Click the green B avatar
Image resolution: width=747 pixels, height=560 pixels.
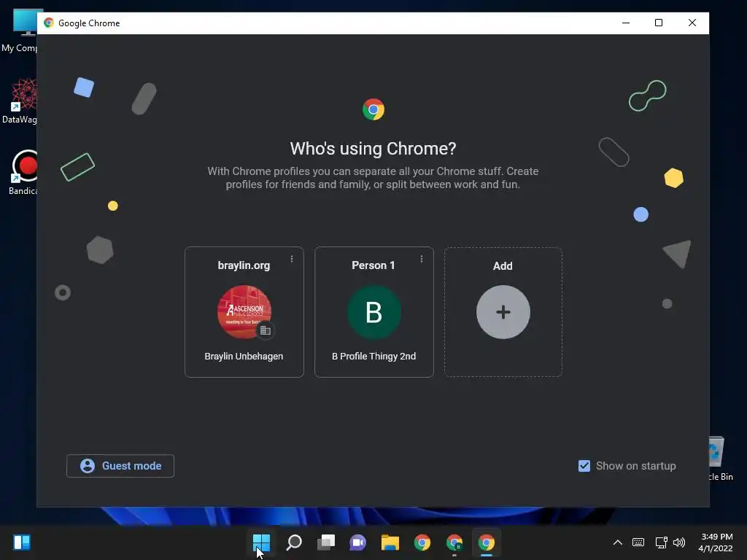pyautogui.click(x=374, y=312)
